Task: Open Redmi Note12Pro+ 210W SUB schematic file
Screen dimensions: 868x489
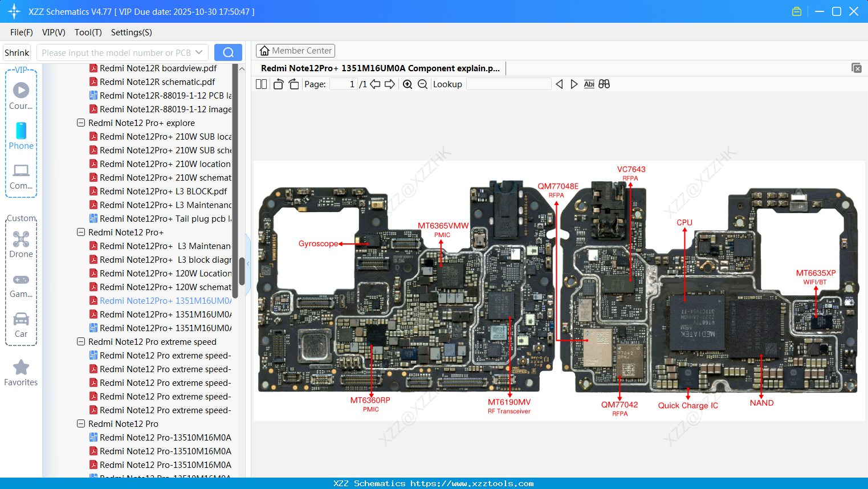Action: click(160, 150)
